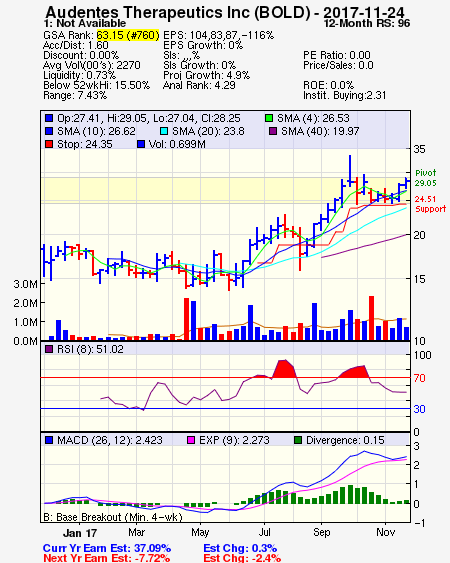The height and width of the screenshot is (563, 450).
Task: Click the green Pivot 29.05 label
Action: coord(426,178)
